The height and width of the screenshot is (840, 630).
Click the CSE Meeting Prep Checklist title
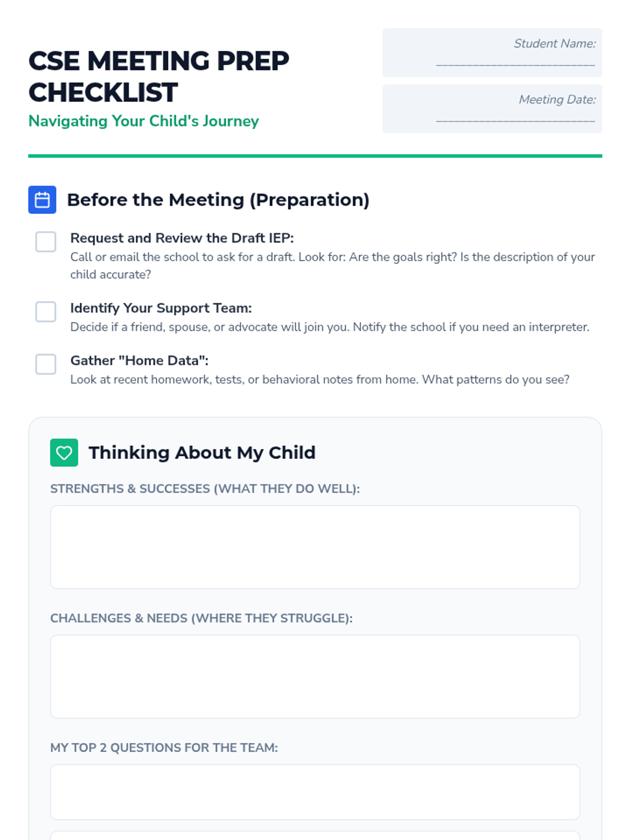click(159, 77)
